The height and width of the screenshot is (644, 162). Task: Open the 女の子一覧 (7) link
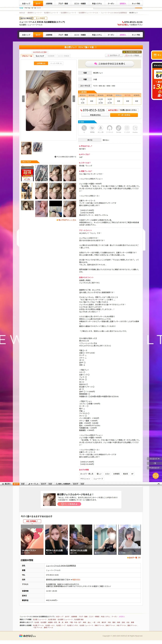pyautogui.click(x=134, y=557)
